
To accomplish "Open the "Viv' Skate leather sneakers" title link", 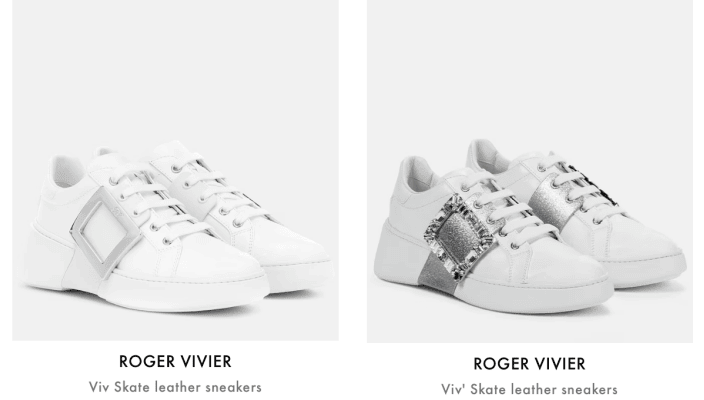I will pos(529,389).
